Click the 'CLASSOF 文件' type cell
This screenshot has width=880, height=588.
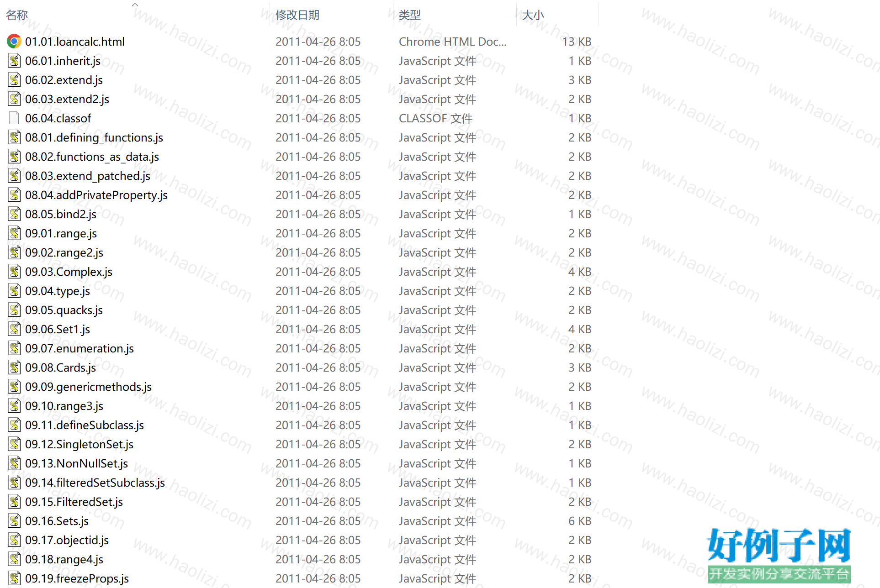(435, 118)
